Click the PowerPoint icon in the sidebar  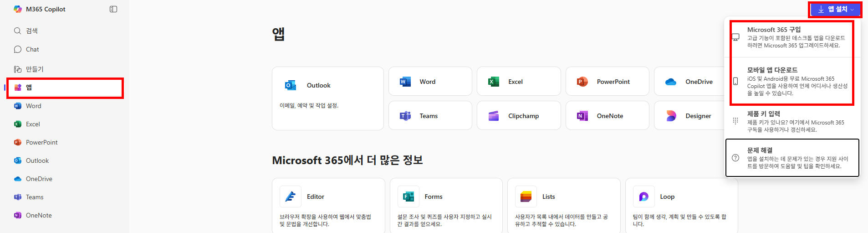pyautogui.click(x=18, y=142)
